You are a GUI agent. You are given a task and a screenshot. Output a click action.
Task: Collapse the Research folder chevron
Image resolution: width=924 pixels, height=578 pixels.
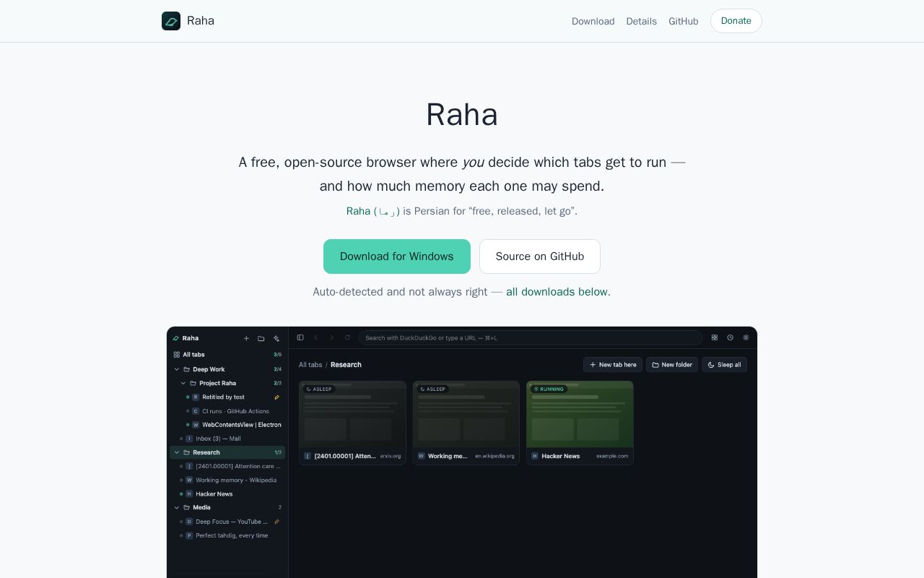pos(177,452)
